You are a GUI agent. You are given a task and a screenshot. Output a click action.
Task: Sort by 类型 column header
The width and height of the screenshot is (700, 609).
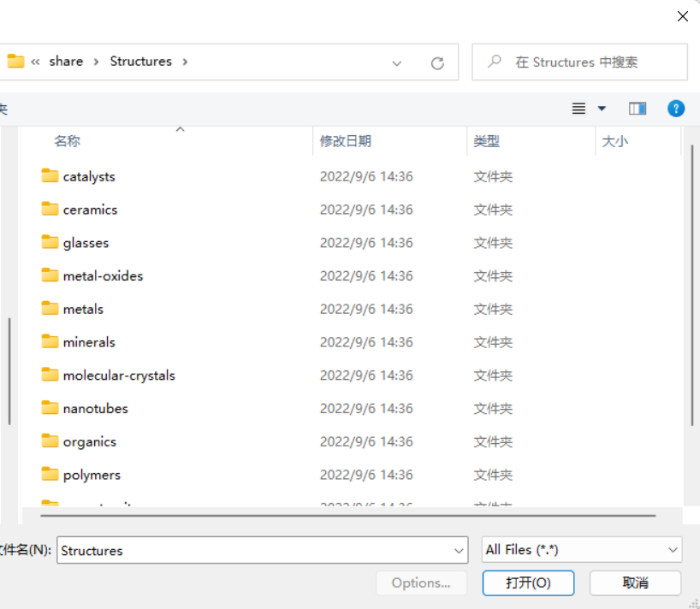[x=486, y=141]
